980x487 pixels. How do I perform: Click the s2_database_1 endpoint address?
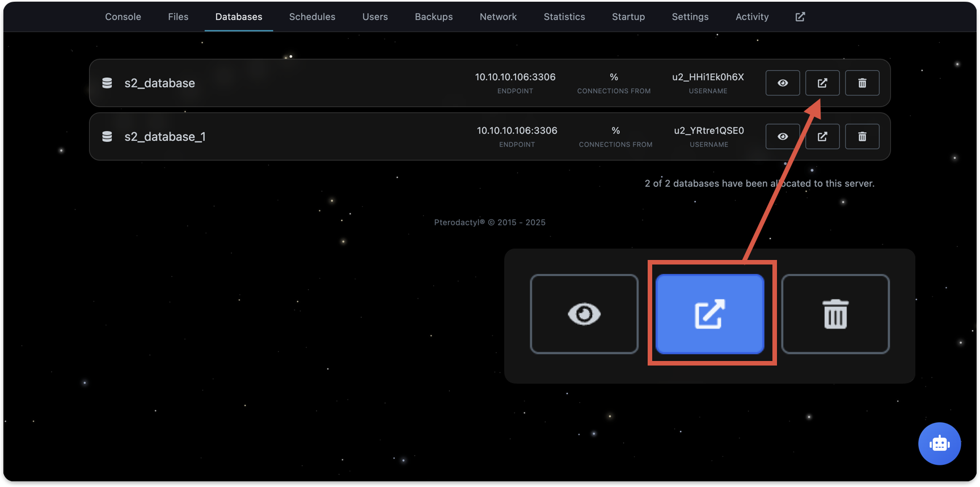(x=517, y=131)
